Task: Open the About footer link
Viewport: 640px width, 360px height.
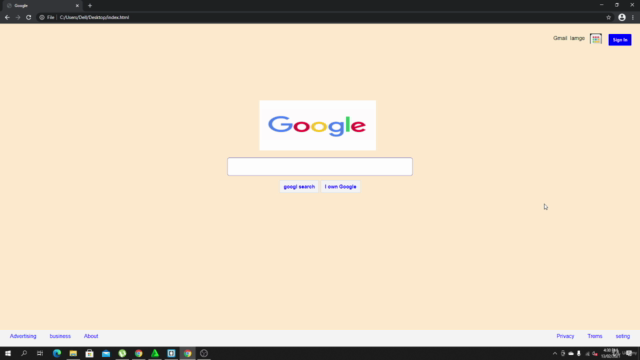Action: coord(91,336)
